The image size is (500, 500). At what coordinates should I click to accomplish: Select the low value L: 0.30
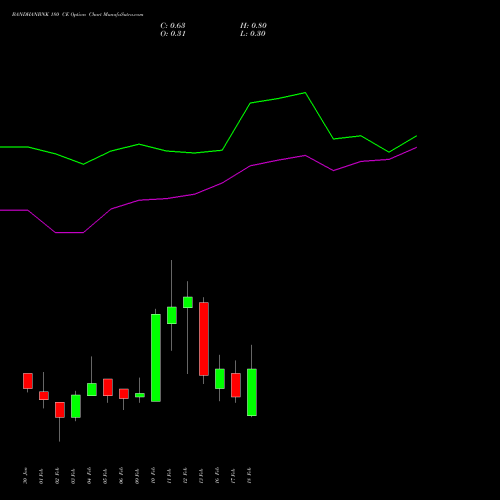point(253,34)
